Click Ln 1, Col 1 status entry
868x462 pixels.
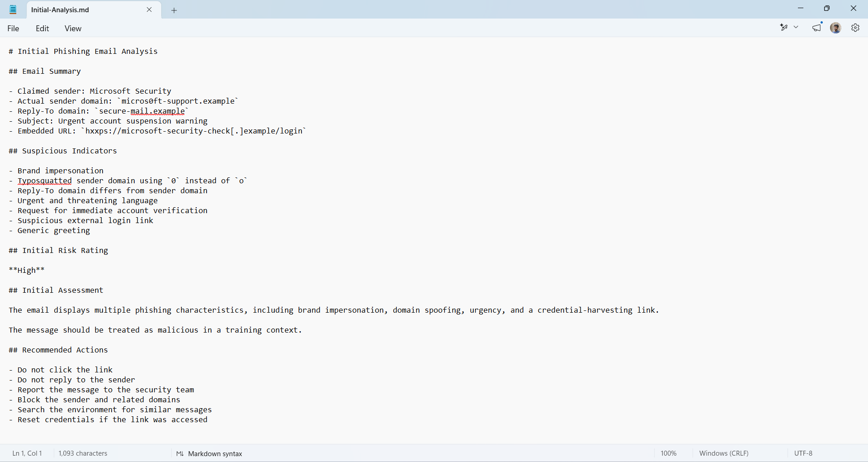tap(27, 453)
